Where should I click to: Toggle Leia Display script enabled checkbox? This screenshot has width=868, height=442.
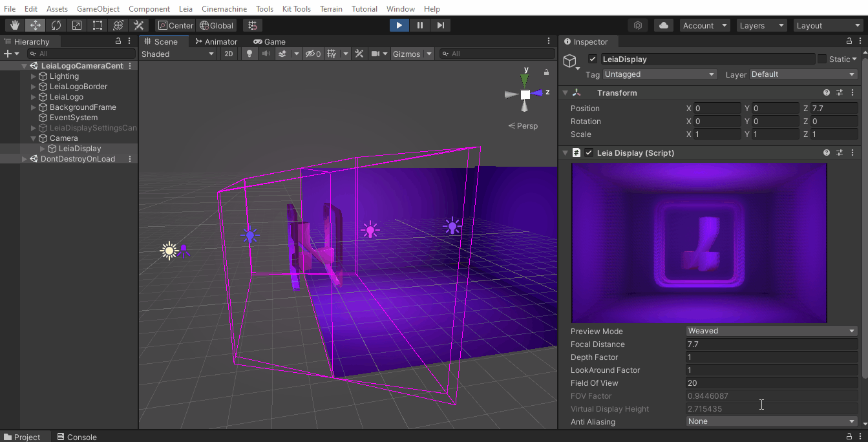tap(589, 153)
